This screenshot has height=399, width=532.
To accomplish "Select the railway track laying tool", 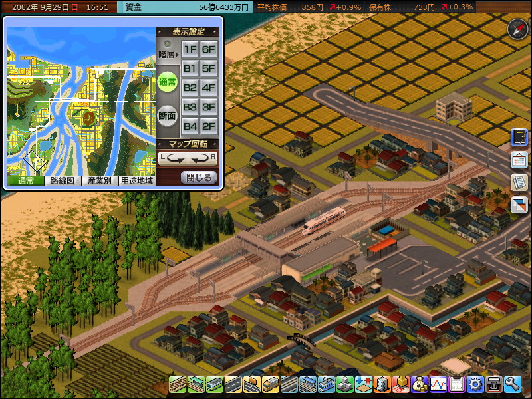I will click(178, 384).
